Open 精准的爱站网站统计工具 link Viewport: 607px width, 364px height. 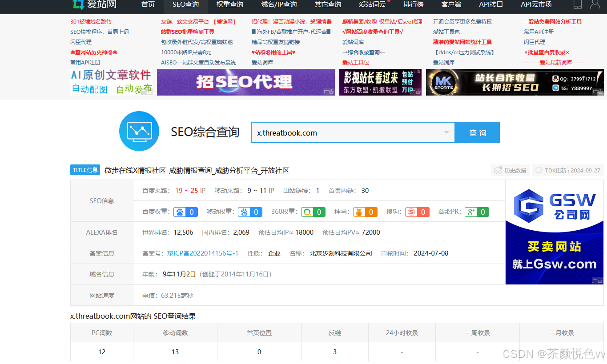(x=462, y=42)
